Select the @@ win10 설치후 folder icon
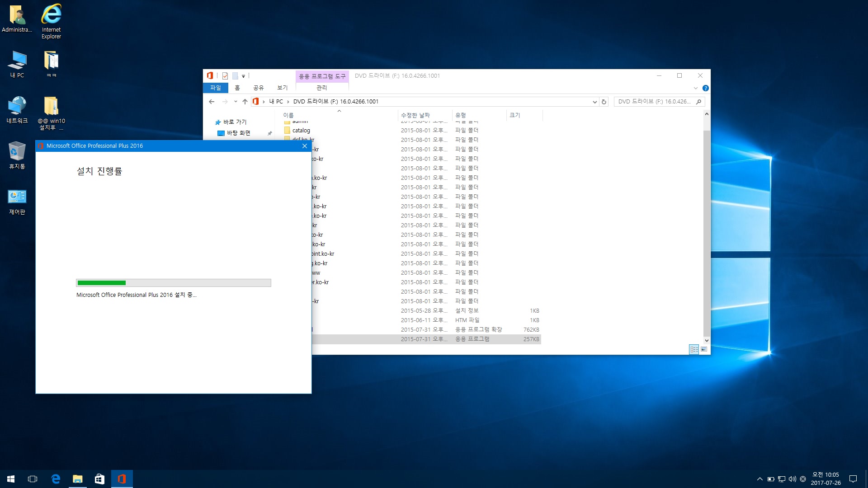This screenshot has width=868, height=488. click(51, 113)
